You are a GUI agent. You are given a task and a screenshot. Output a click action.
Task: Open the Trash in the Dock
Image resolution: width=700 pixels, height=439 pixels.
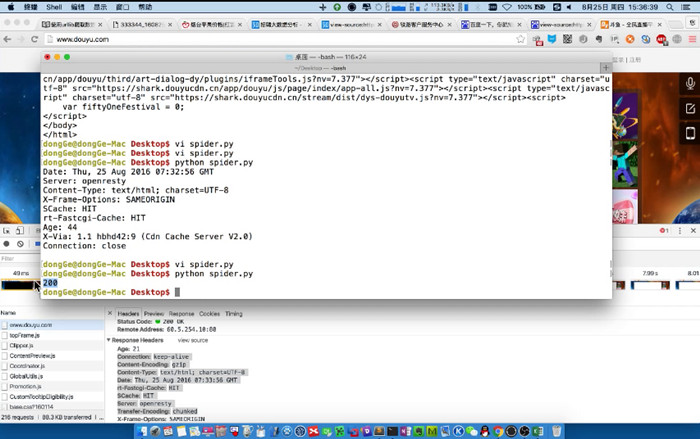556,431
